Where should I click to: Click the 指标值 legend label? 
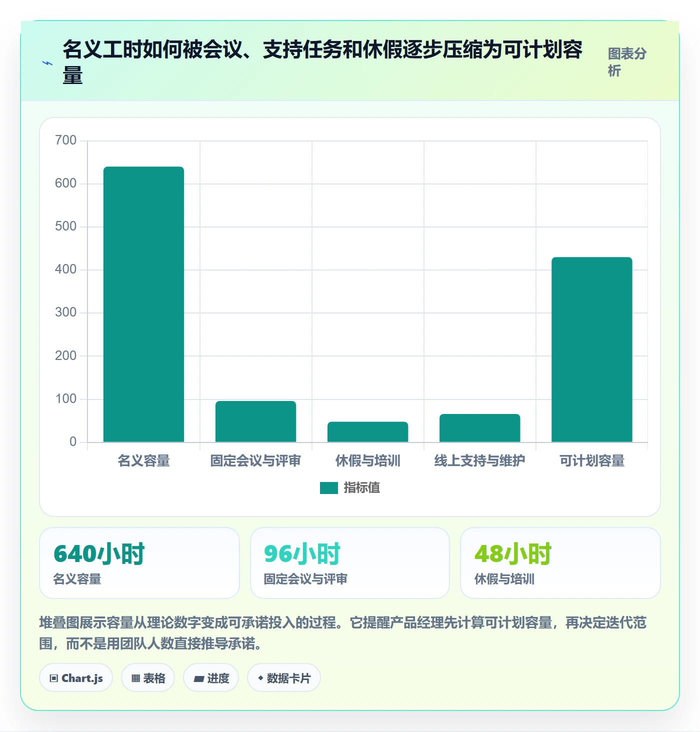click(362, 488)
